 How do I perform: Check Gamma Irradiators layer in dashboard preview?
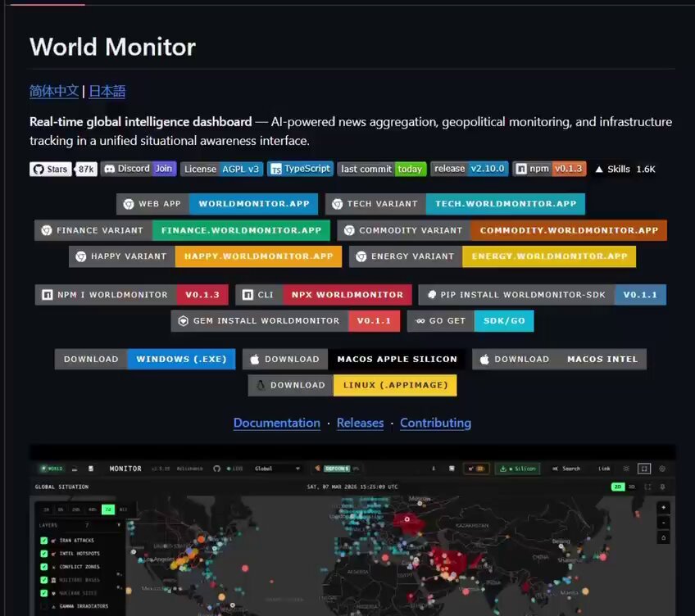point(44,606)
